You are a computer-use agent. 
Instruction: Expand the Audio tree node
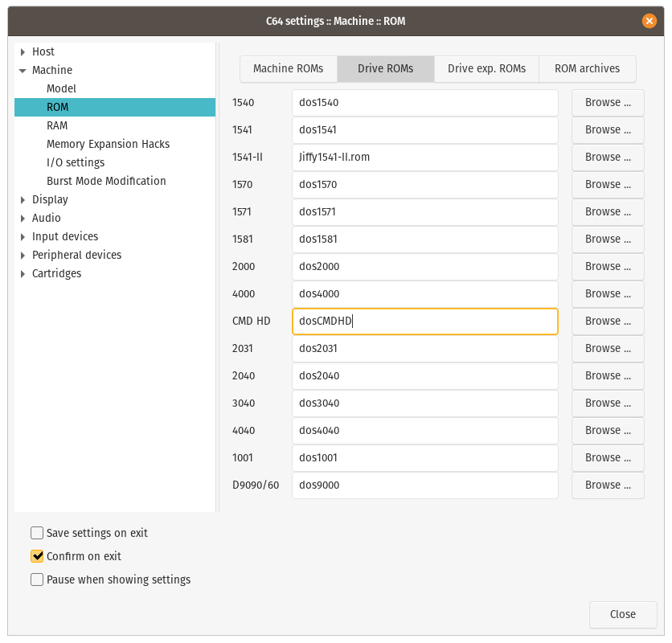23,218
